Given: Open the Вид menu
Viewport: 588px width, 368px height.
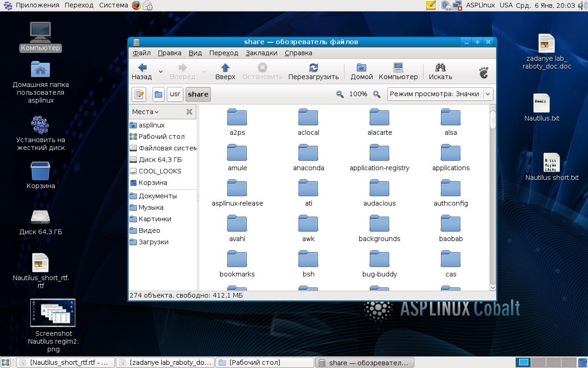Looking at the screenshot, I should click(195, 53).
